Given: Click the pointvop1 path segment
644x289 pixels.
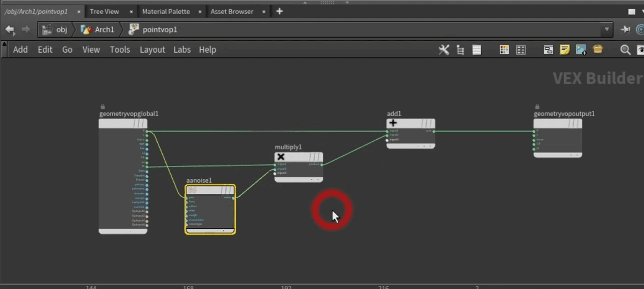Looking at the screenshot, I should [x=153, y=30].
